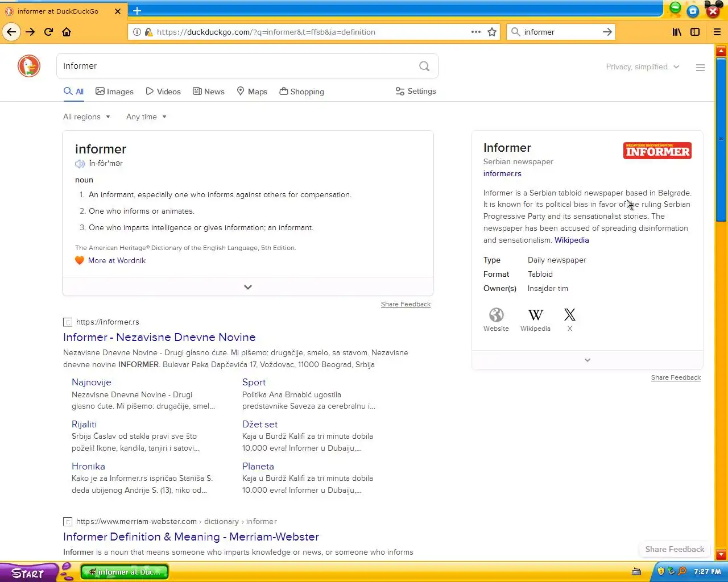Reload the current page

pos(48,32)
